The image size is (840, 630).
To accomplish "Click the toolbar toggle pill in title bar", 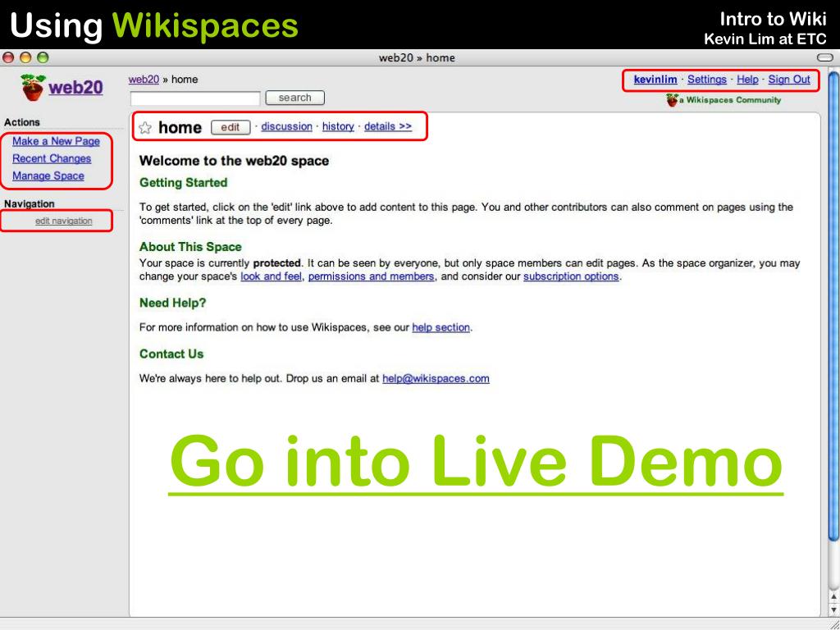I will click(825, 57).
